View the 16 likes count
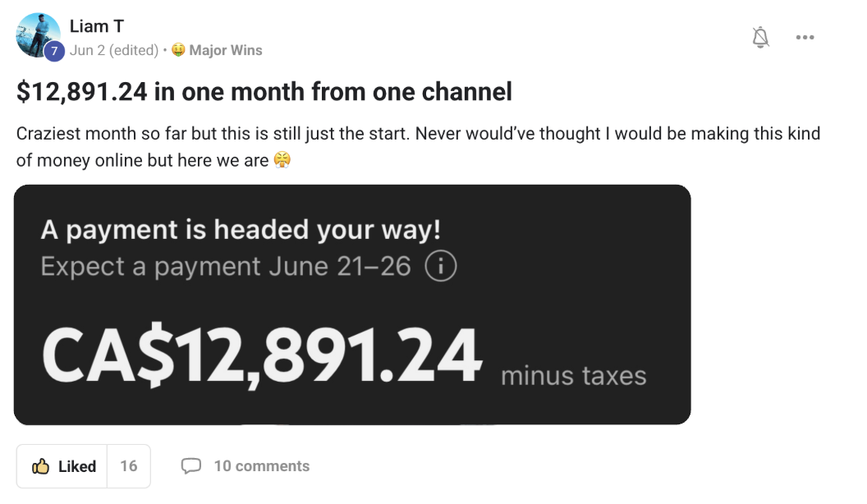 tap(129, 466)
